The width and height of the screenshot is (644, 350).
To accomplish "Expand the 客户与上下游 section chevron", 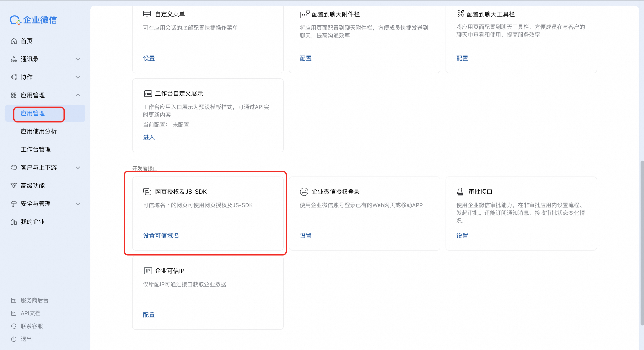I will point(78,167).
